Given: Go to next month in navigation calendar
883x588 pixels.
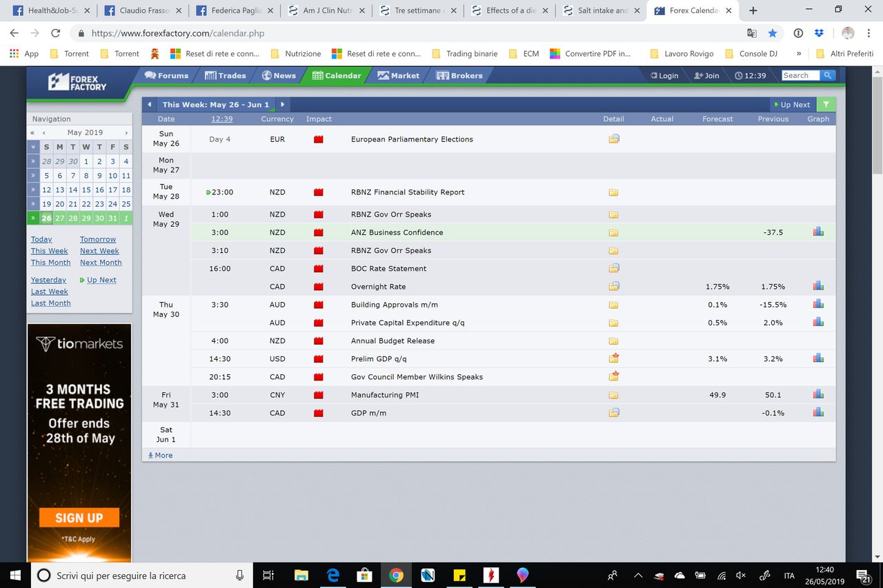Looking at the screenshot, I should pos(126,132).
